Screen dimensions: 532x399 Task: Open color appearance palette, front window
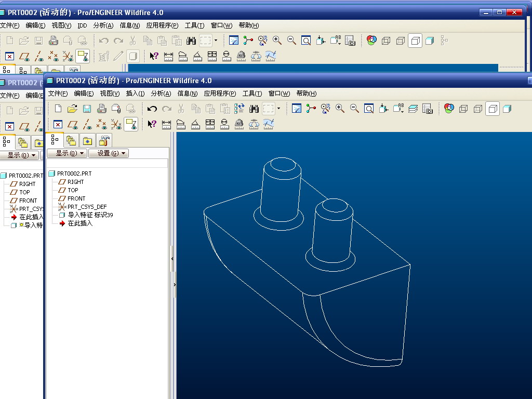(449, 109)
